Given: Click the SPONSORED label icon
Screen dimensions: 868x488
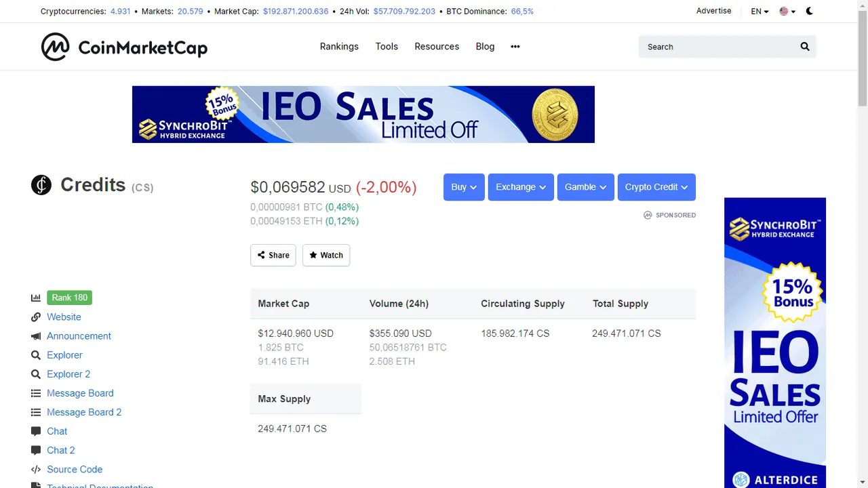Looking at the screenshot, I should click(x=648, y=215).
